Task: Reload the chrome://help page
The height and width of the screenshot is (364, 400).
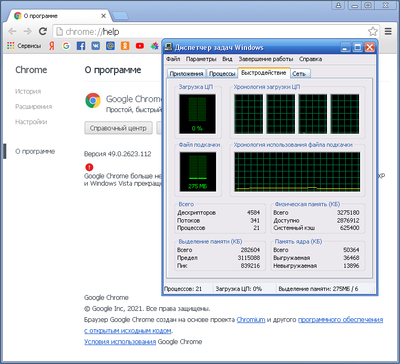Action: 43,31
